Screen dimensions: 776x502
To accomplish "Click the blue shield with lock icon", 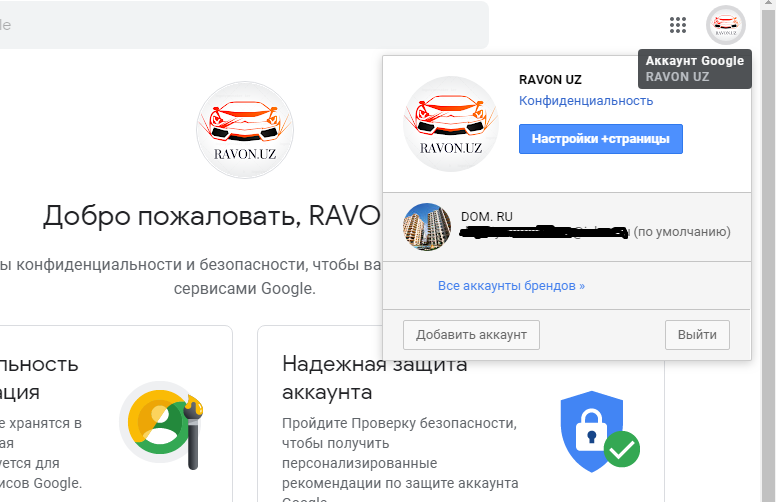I will click(x=599, y=432).
